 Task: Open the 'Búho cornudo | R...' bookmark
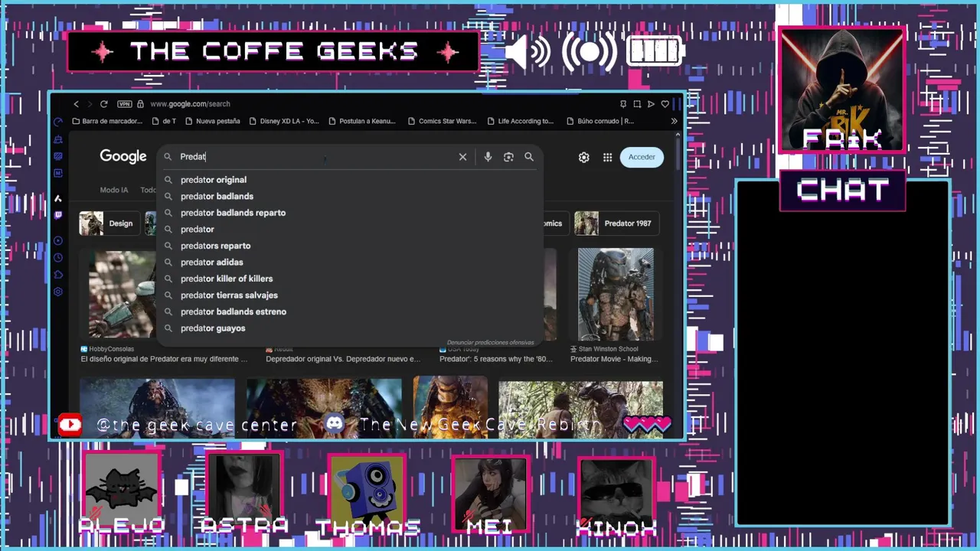600,121
